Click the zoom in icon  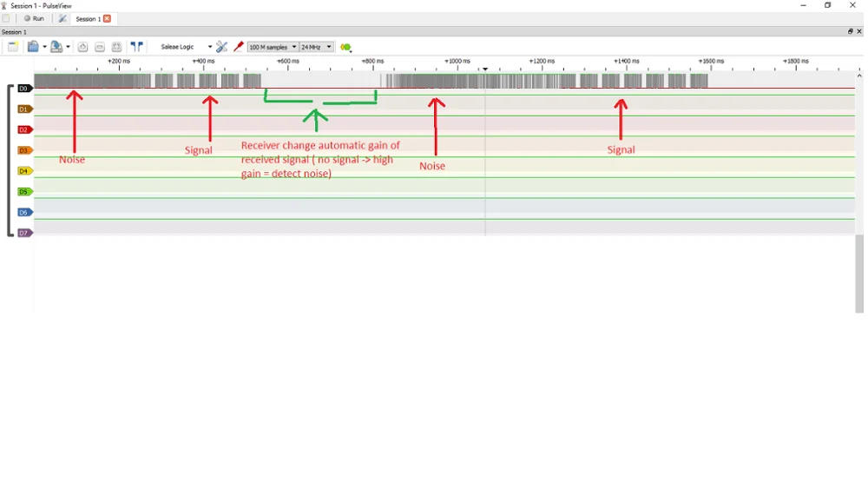pyautogui.click(x=83, y=47)
